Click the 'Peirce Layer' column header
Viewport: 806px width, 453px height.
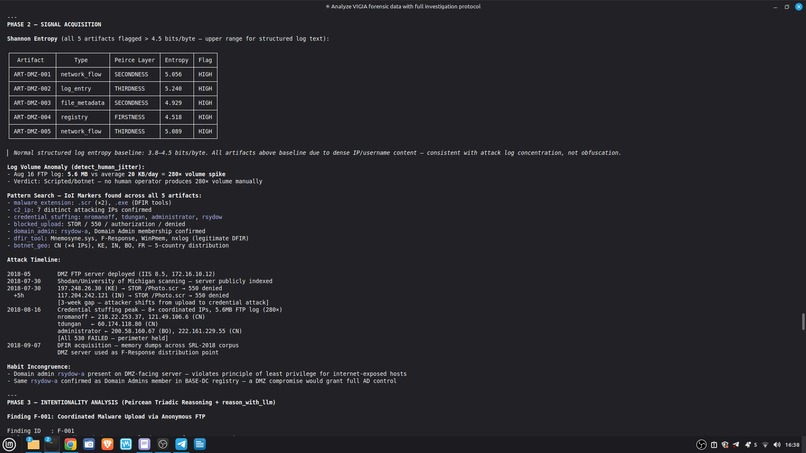[134, 60]
